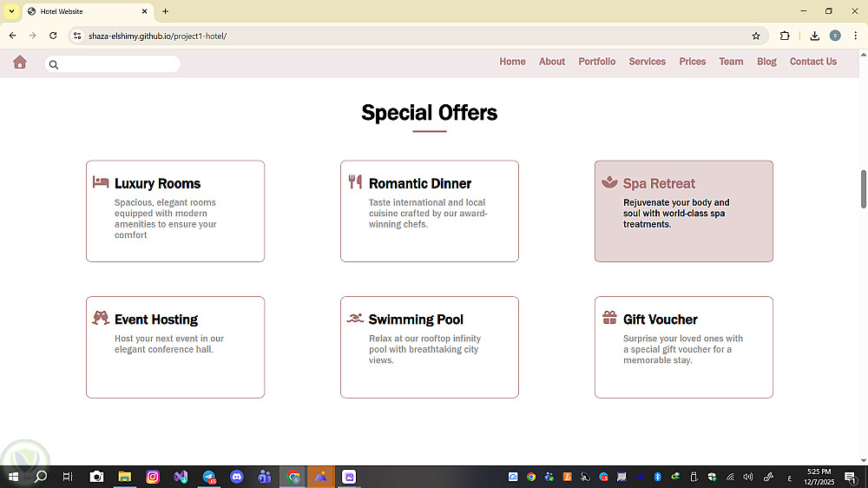Image resolution: width=868 pixels, height=488 pixels.
Task: View site information icon in address bar
Action: click(77, 36)
